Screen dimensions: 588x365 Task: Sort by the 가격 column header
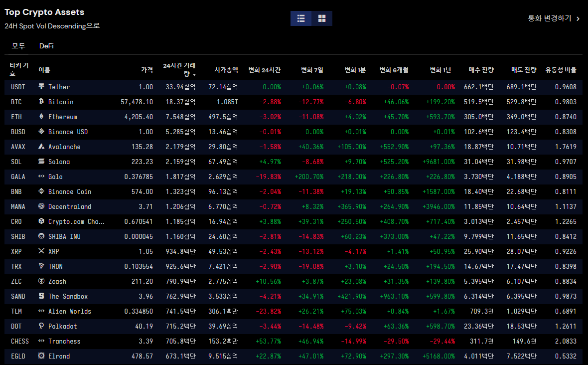pyautogui.click(x=147, y=70)
